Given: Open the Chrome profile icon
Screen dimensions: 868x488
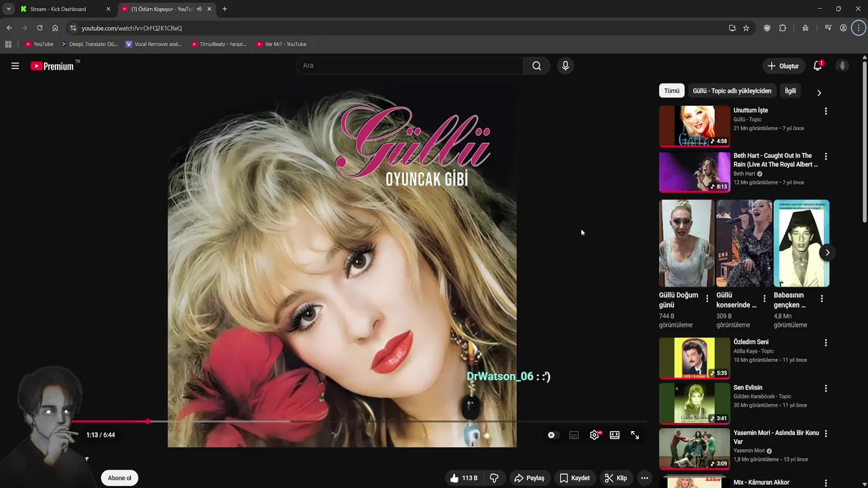Looking at the screenshot, I should (843, 28).
